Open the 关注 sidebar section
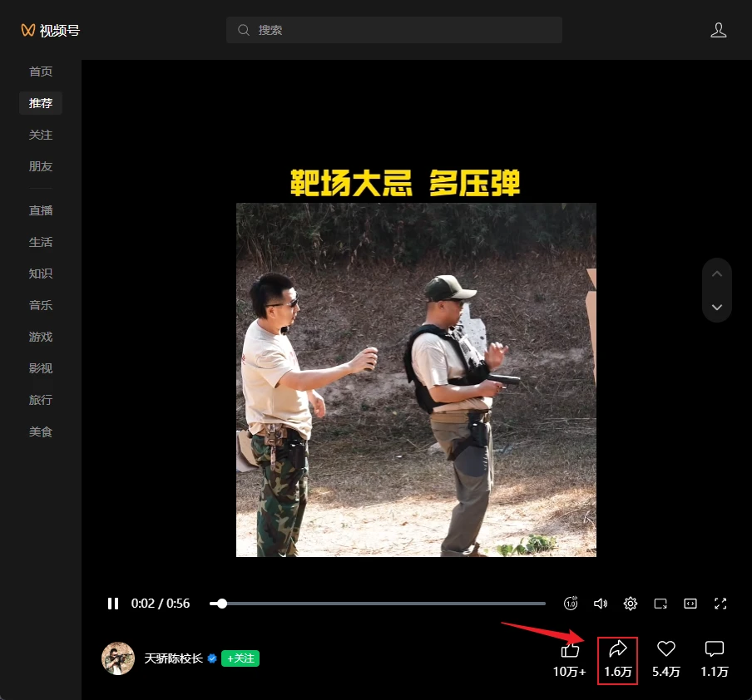The image size is (752, 700). [41, 135]
